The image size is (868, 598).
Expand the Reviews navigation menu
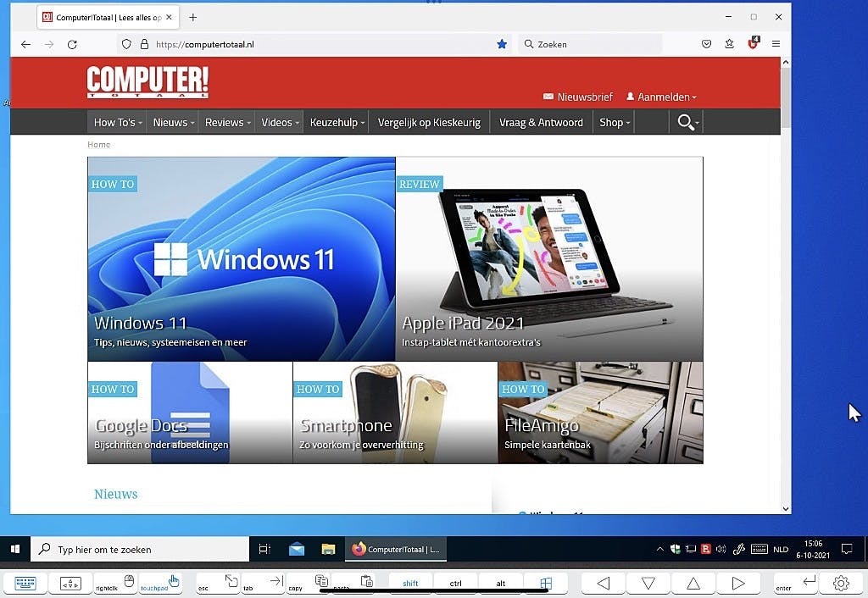(x=227, y=122)
